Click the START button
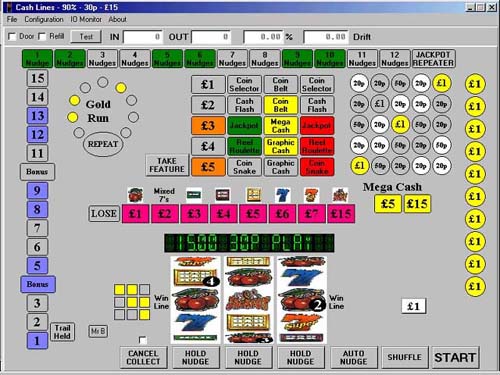The width and height of the screenshot is (500, 375). (455, 357)
